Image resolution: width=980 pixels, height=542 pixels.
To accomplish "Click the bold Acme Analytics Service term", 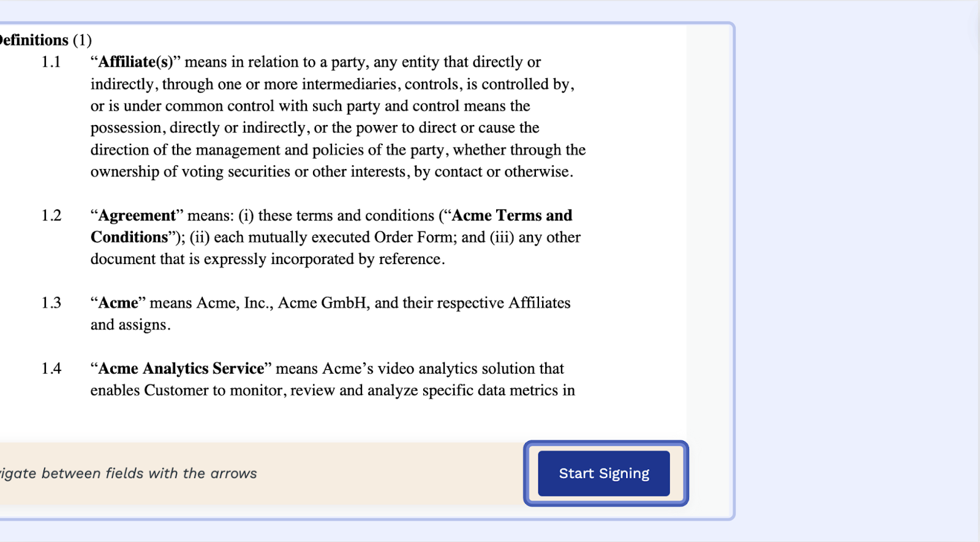I will coord(181,369).
